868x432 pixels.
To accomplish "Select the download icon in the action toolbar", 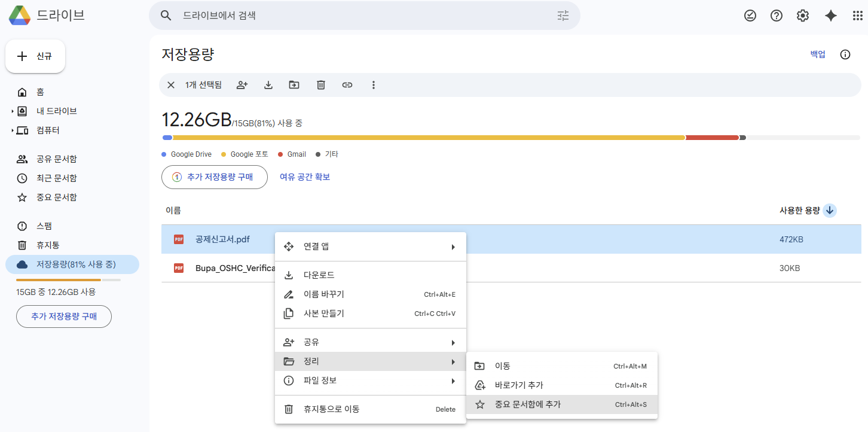I will pyautogui.click(x=268, y=84).
